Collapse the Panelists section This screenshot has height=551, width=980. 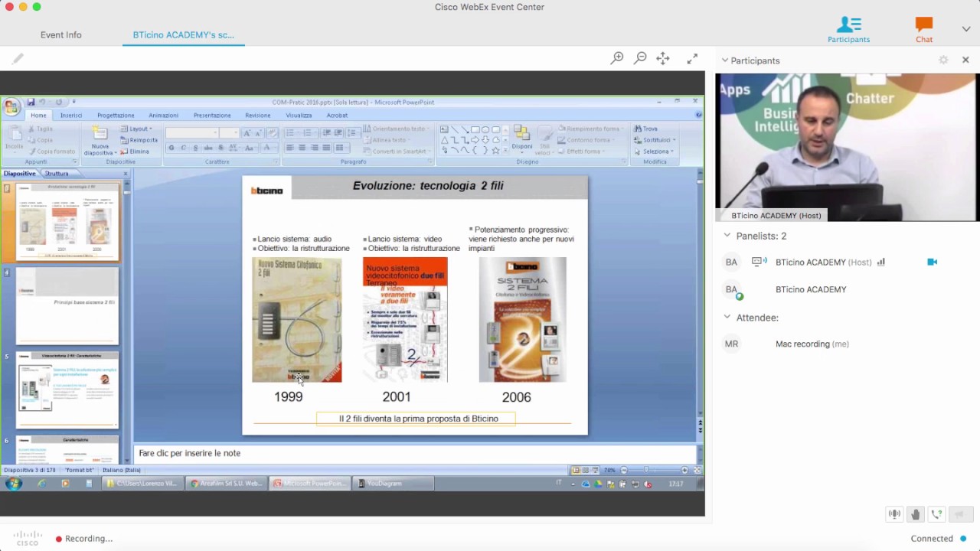click(727, 236)
